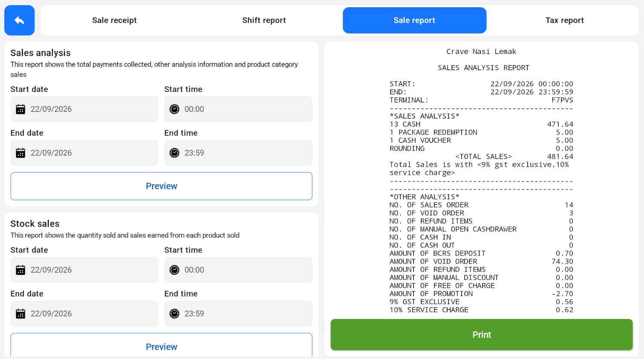Open calendar icon for Sales analysis start date
The height and width of the screenshot is (359, 644).
20,109
